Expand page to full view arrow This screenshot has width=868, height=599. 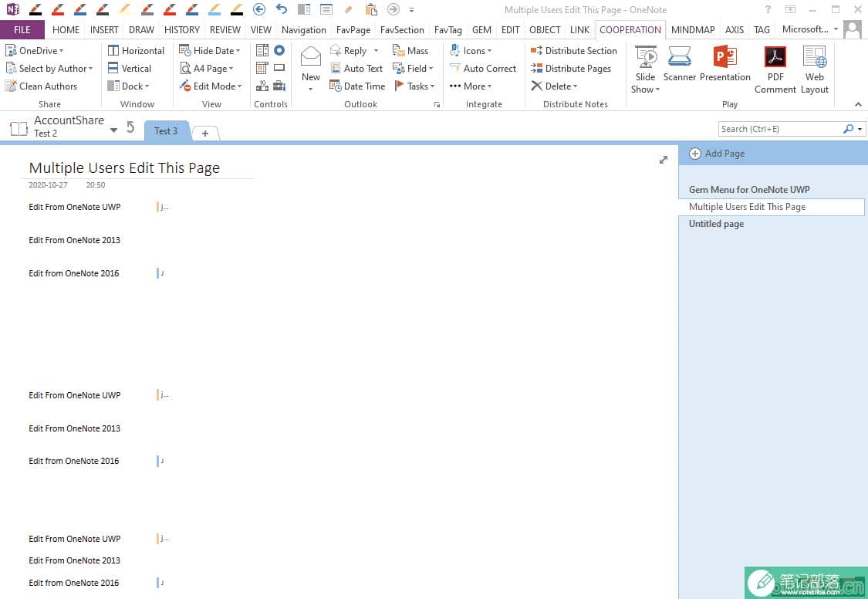[x=664, y=160]
